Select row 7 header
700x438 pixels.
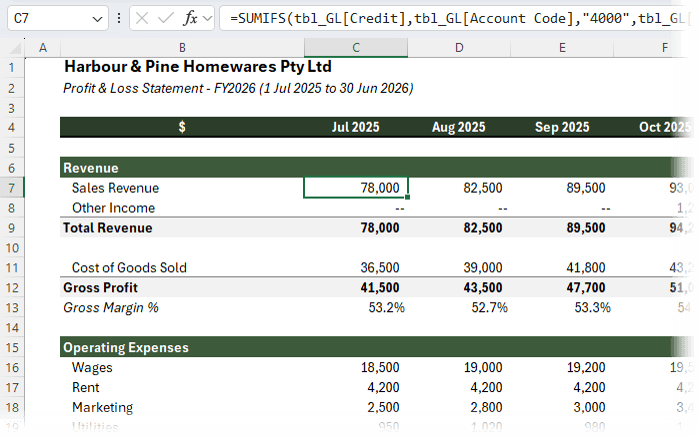(x=12, y=188)
